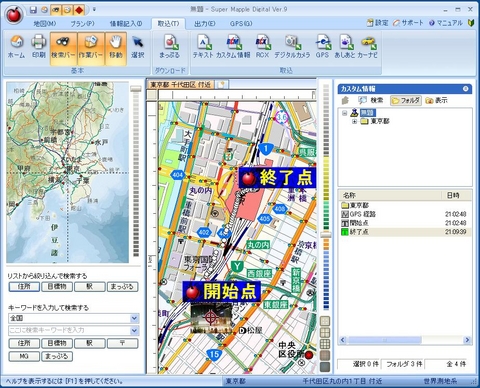Screen dimensions: 480x388
Task: Import GPS data icon
Action: [x=322, y=47]
